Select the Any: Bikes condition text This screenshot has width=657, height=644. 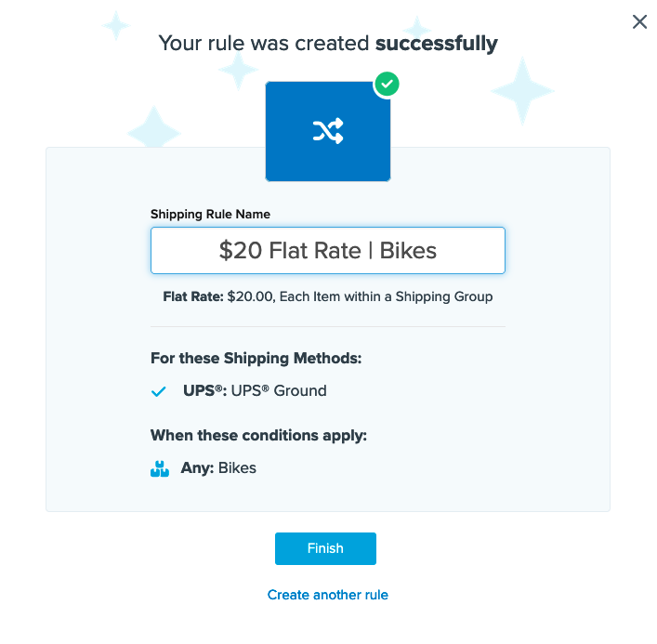coord(218,468)
